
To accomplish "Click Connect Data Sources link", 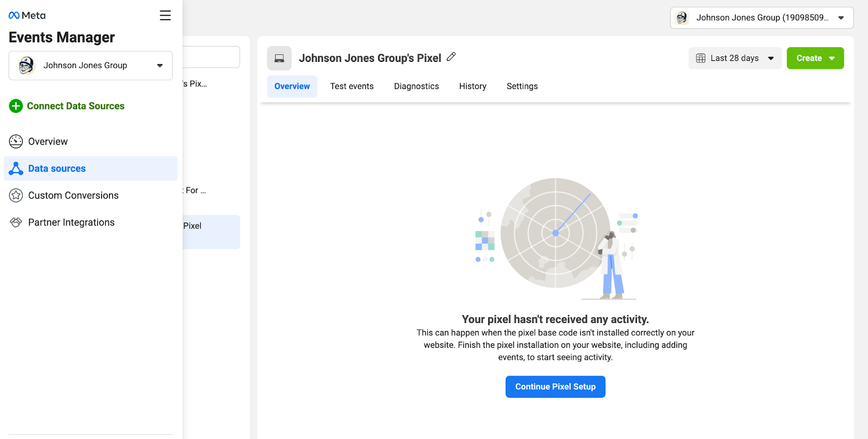I will pyautogui.click(x=76, y=106).
